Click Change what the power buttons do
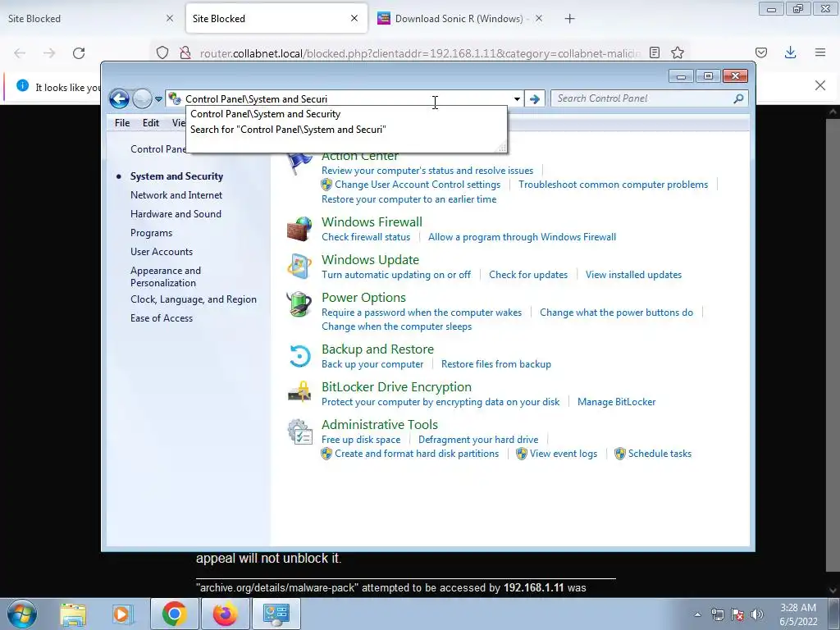Image resolution: width=840 pixels, height=630 pixels. coord(616,313)
